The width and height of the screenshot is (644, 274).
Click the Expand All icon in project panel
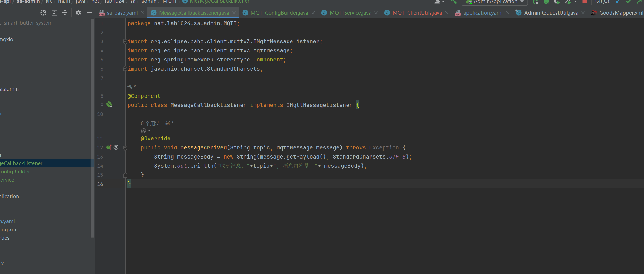pyautogui.click(x=54, y=13)
